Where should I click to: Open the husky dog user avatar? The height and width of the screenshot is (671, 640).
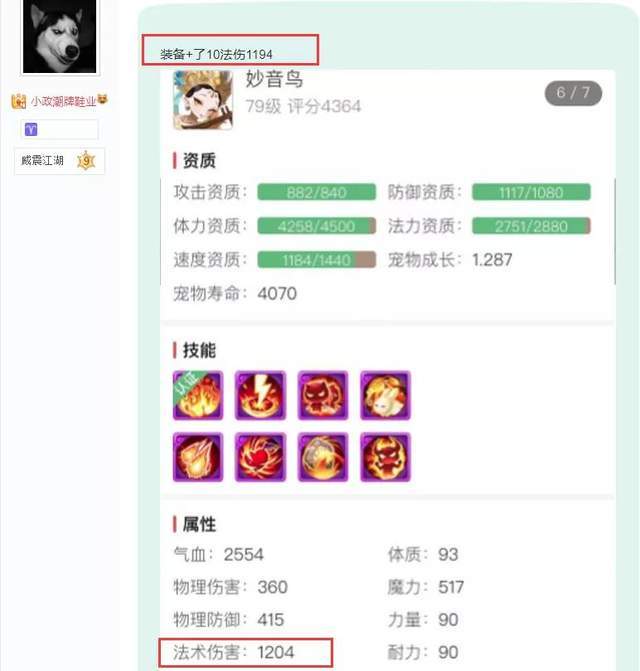click(x=60, y=36)
